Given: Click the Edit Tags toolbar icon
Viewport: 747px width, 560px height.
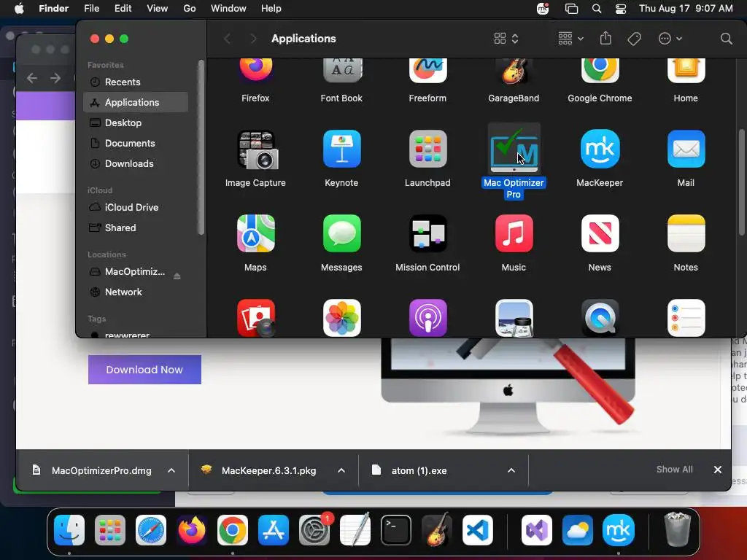Looking at the screenshot, I should 634,39.
